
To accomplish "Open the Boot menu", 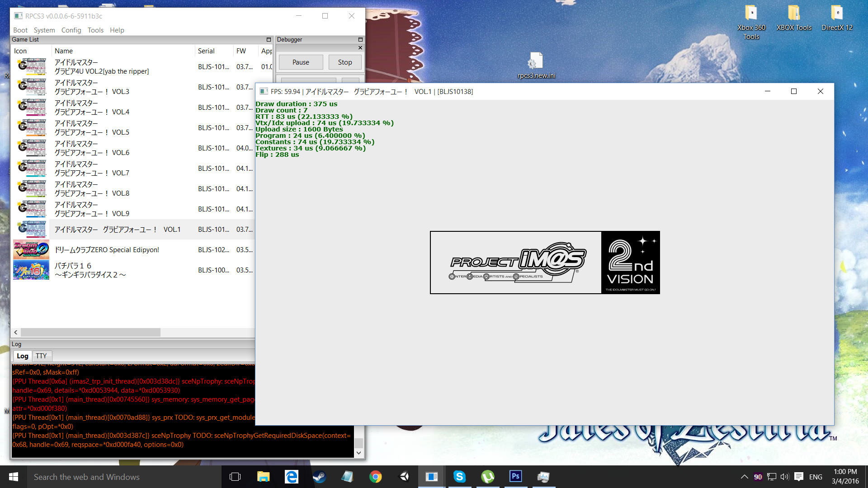I will [20, 30].
